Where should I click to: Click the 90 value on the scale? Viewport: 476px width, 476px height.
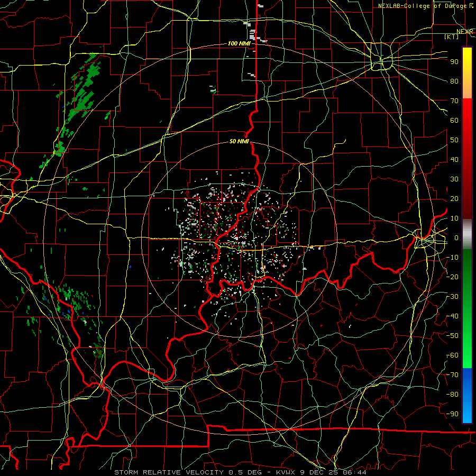(x=454, y=62)
